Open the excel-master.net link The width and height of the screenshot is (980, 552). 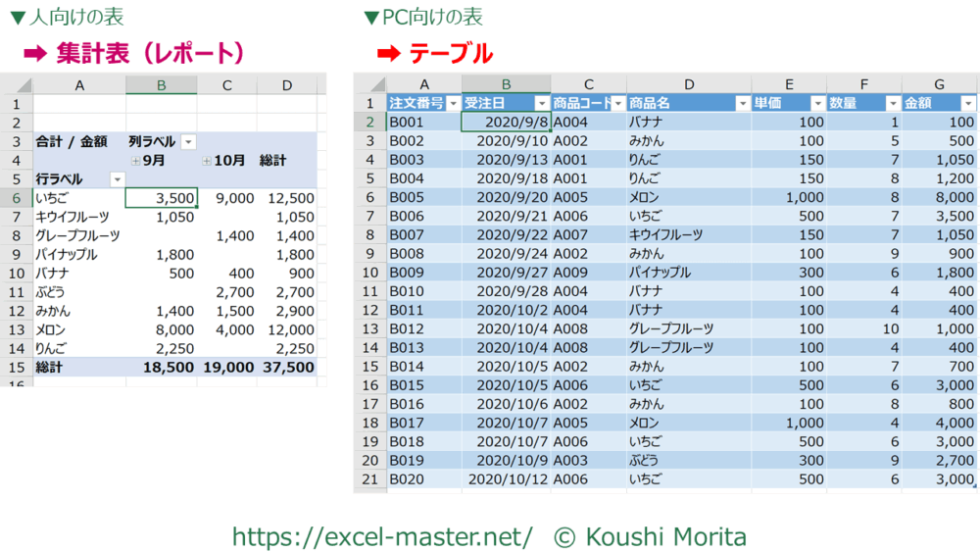382,536
